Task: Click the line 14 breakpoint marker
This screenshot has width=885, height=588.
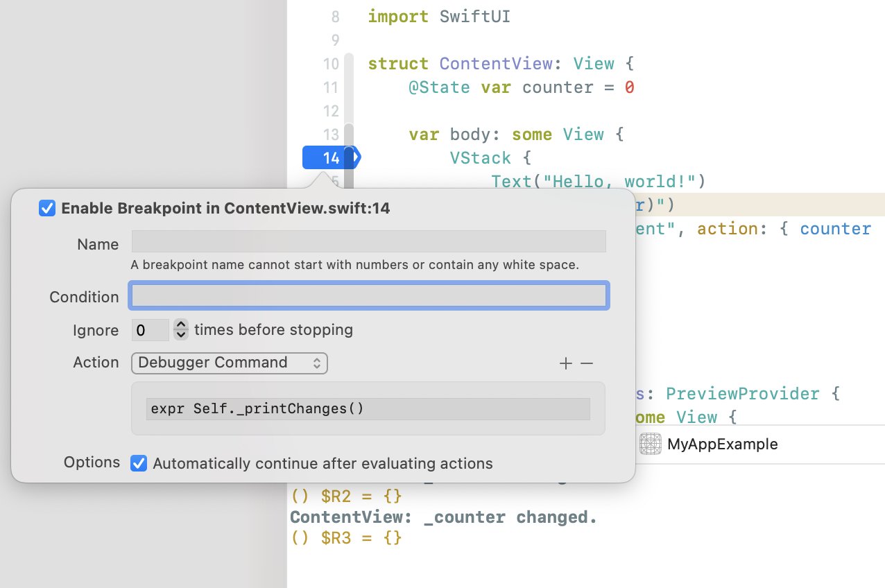Action: point(330,158)
